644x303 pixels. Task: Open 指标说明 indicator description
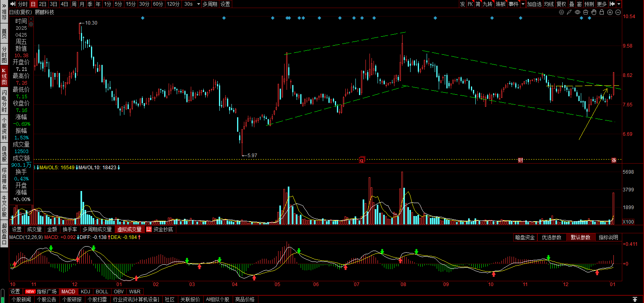tap(608, 237)
